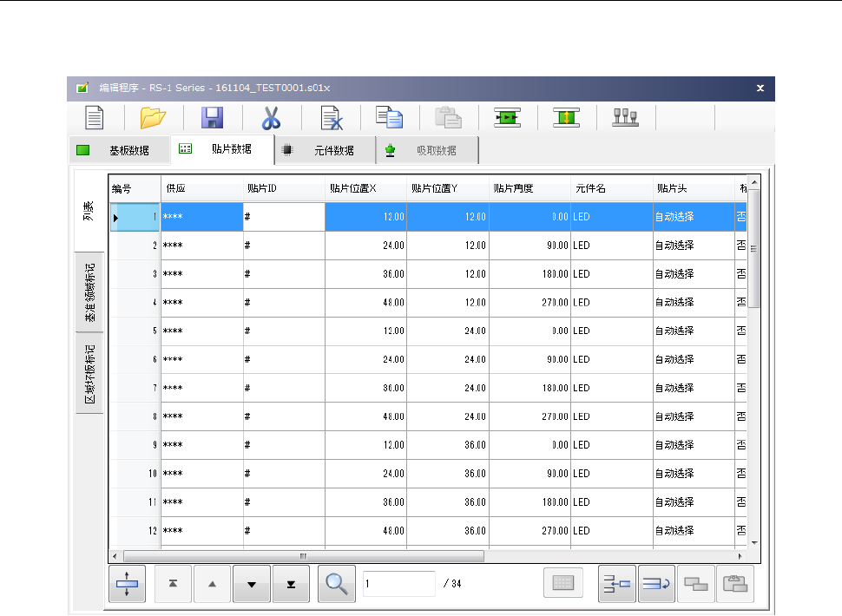Click the delete document icon
The width and height of the screenshot is (842, 616).
(331, 118)
